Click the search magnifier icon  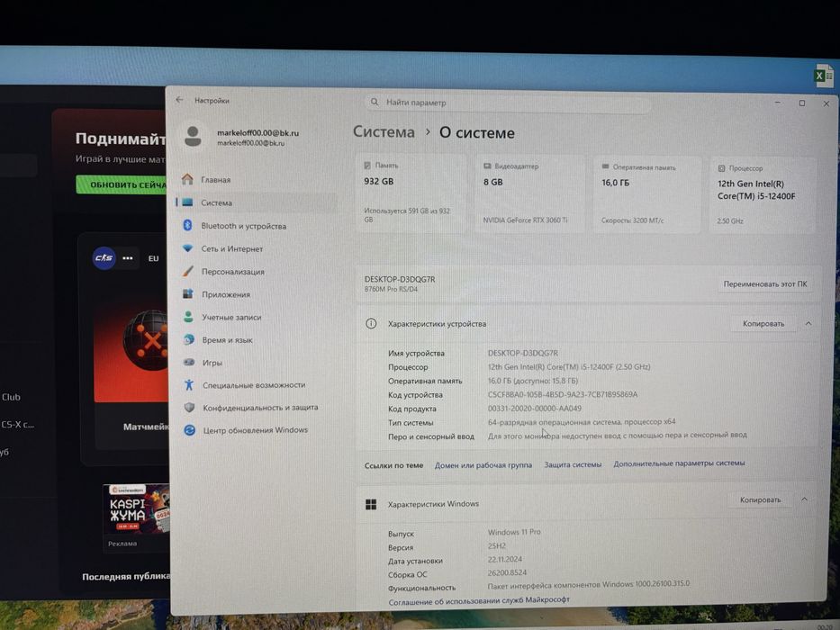click(375, 102)
